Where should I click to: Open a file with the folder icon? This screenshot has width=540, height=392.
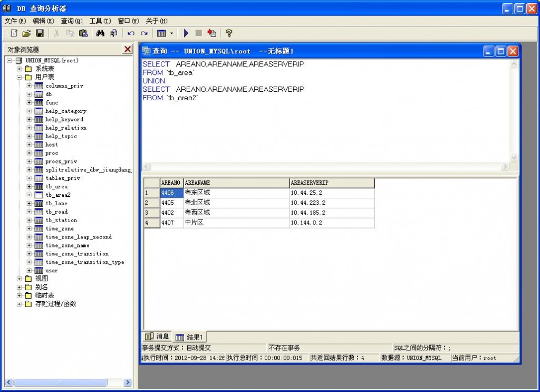pyautogui.click(x=26, y=33)
